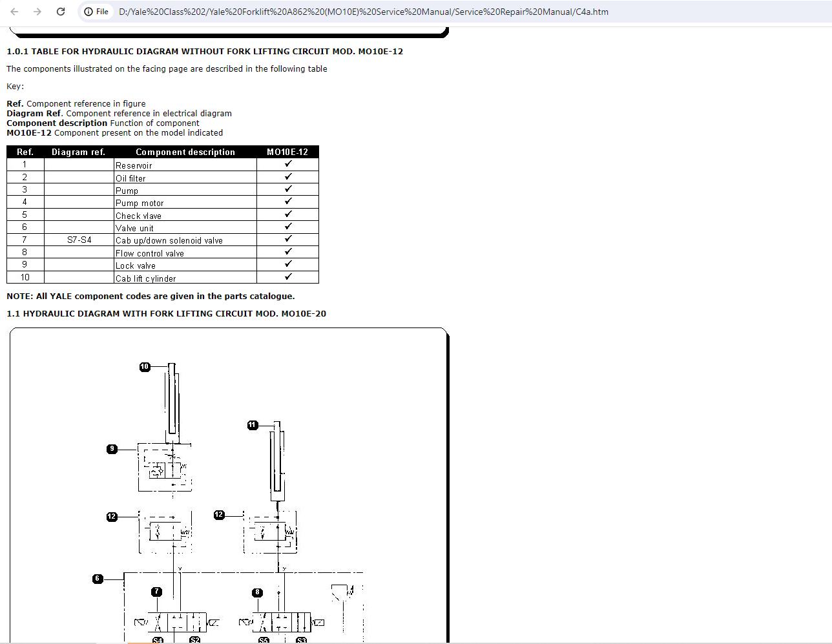Click the 'Pump' description cell in row 3
The image size is (832, 644).
(x=185, y=190)
